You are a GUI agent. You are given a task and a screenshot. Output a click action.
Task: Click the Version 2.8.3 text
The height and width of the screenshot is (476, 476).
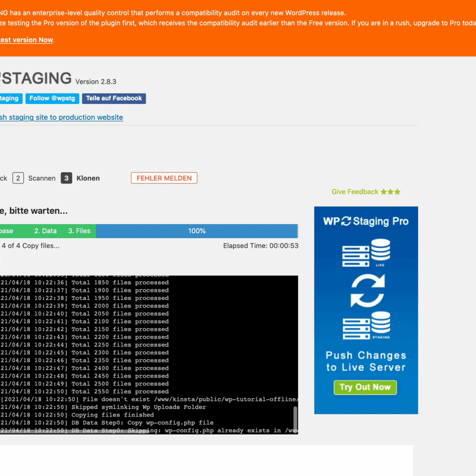(x=96, y=82)
